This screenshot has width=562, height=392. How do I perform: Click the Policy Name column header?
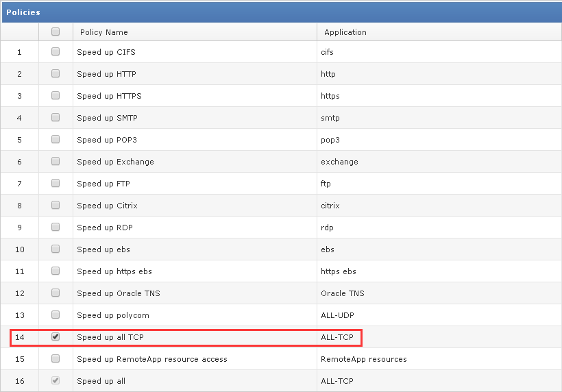tap(104, 32)
